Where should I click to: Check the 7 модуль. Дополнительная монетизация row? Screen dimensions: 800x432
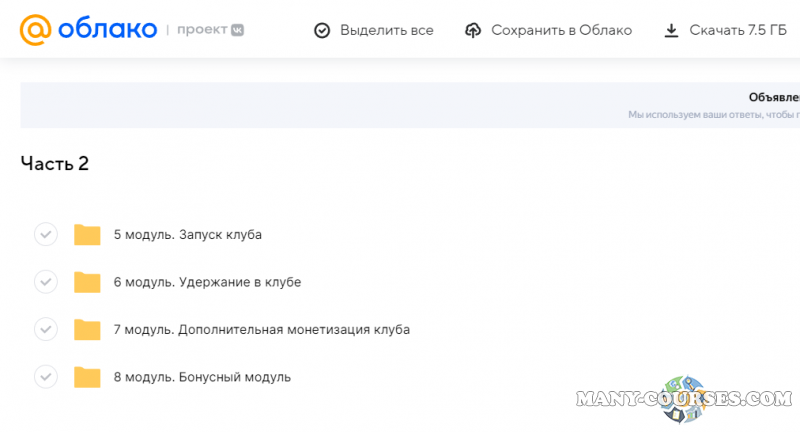pos(46,330)
